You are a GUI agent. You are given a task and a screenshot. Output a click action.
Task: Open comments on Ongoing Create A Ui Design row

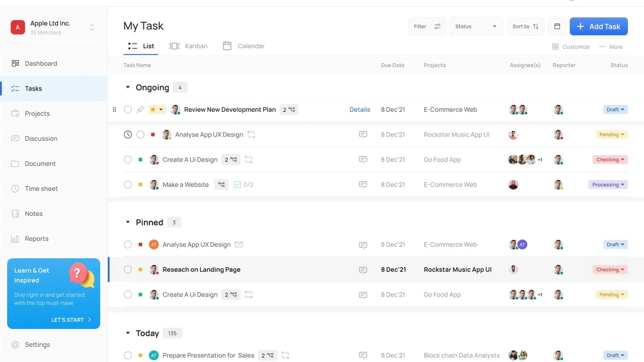(x=363, y=160)
